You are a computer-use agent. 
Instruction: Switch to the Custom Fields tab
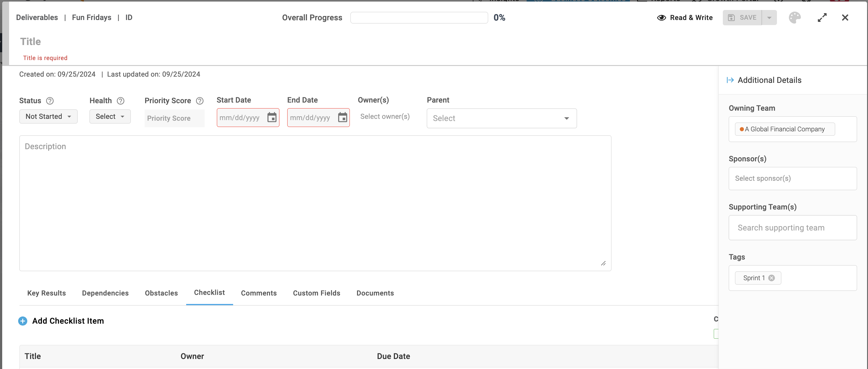point(316,293)
